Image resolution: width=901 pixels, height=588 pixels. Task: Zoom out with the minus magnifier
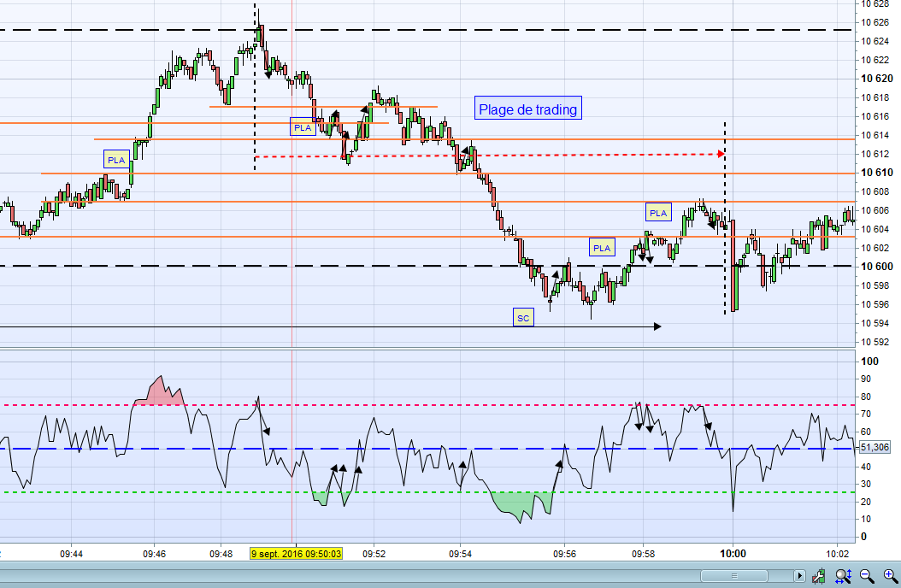[x=867, y=575]
